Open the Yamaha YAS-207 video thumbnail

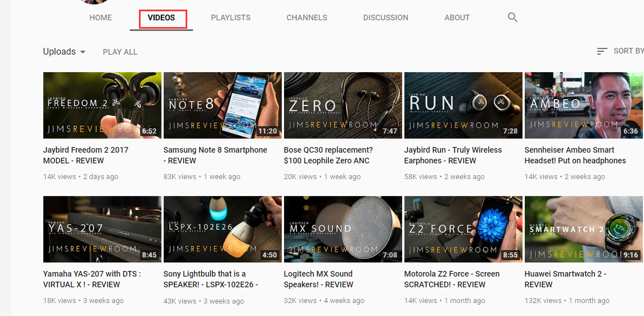102,229
